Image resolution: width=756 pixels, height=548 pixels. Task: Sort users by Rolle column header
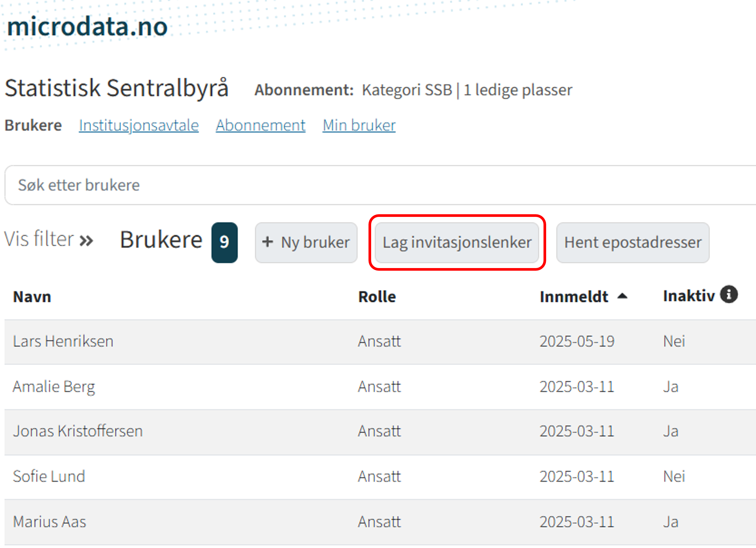pos(377,297)
